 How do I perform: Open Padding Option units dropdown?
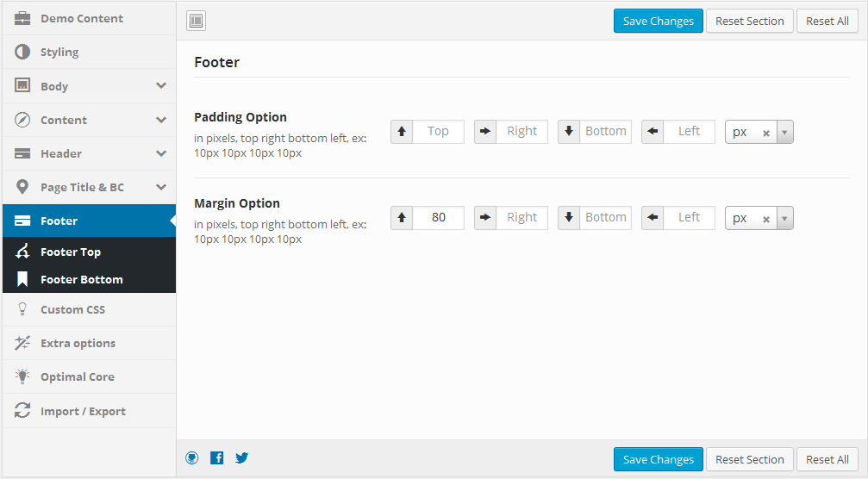click(x=784, y=132)
